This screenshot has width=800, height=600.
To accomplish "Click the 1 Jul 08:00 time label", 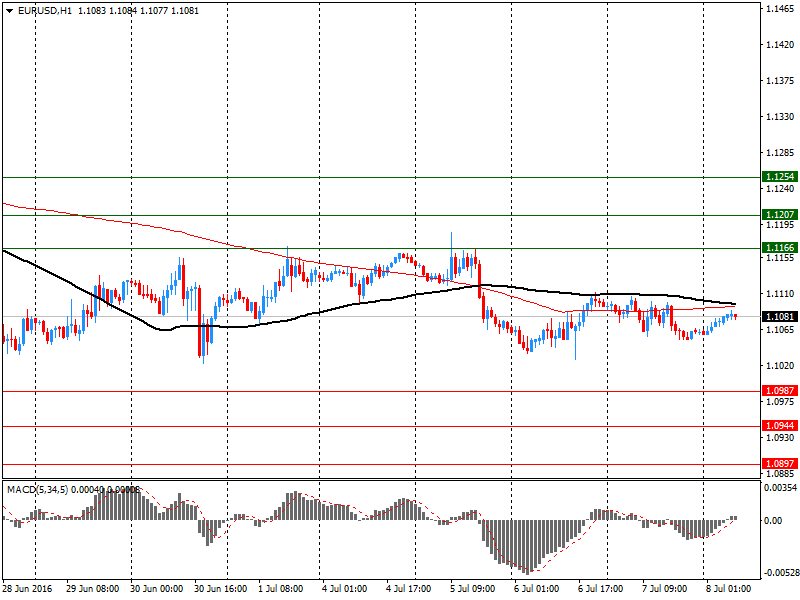I will coord(281,589).
